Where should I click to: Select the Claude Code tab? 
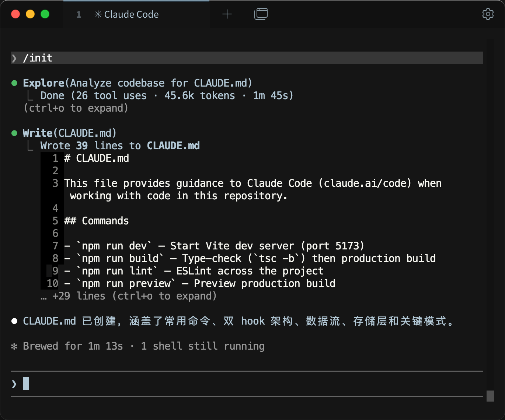click(x=136, y=14)
